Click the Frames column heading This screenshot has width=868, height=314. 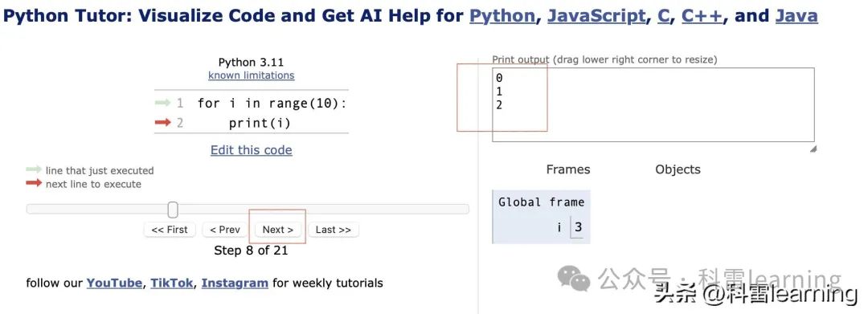[568, 169]
